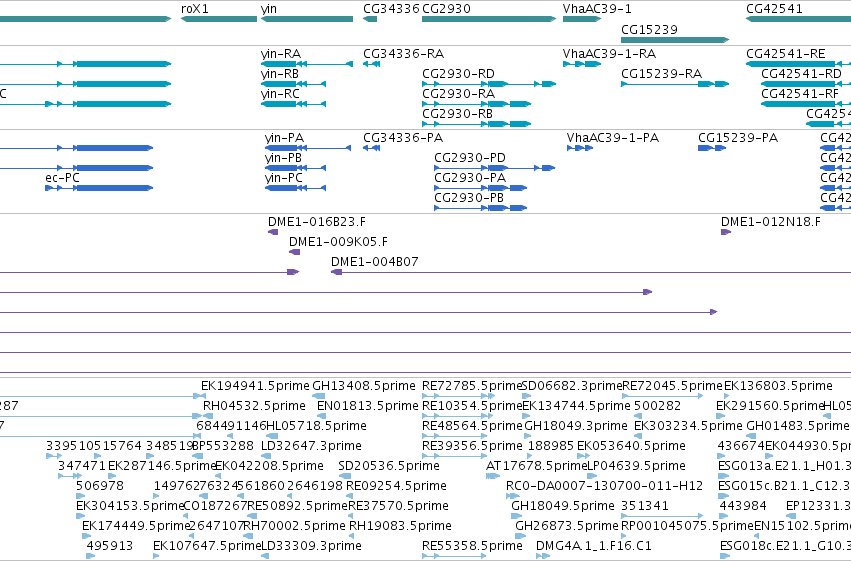Viewport: 851px width, 561px height.
Task: Select EST EK303234.5prime
Action: (639, 437)
